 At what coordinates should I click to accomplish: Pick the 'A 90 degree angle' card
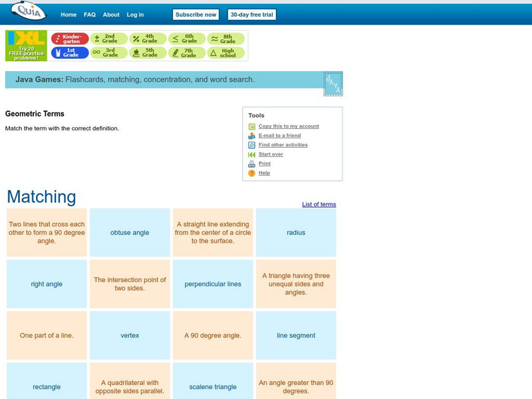click(x=213, y=335)
